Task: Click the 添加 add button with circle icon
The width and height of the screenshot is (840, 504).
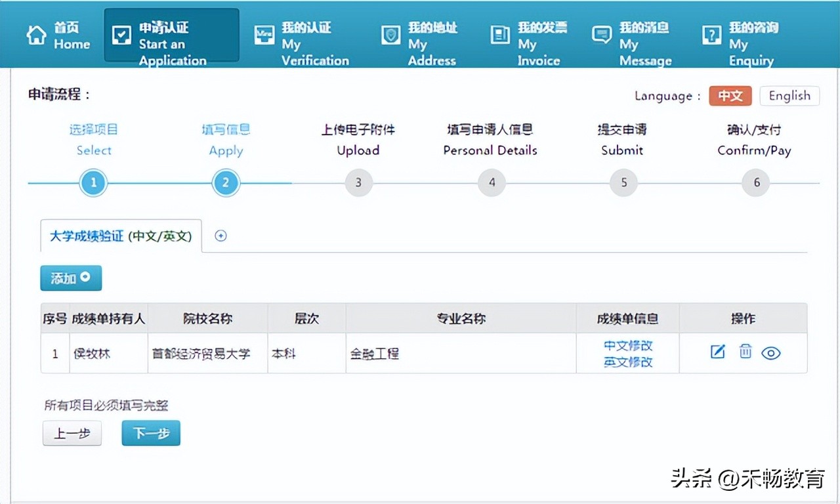Action: pyautogui.click(x=70, y=278)
